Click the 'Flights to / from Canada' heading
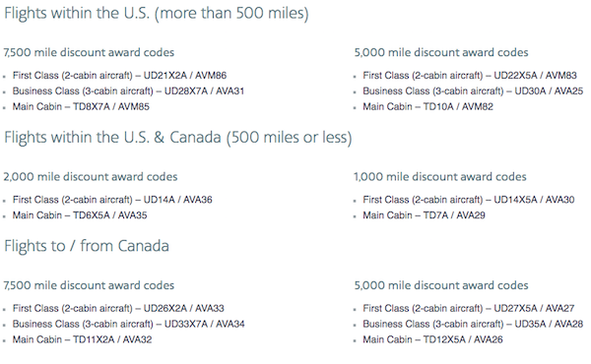The height and width of the screenshot is (364, 591). pyautogui.click(x=87, y=246)
